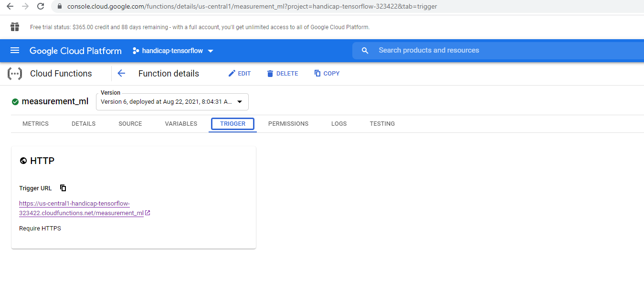Open the Version 6 dropdown

click(x=172, y=102)
